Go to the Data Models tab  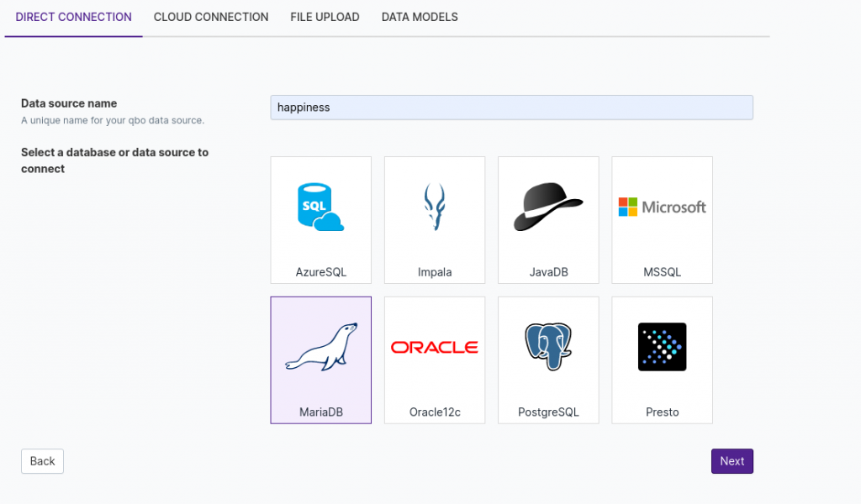click(420, 17)
